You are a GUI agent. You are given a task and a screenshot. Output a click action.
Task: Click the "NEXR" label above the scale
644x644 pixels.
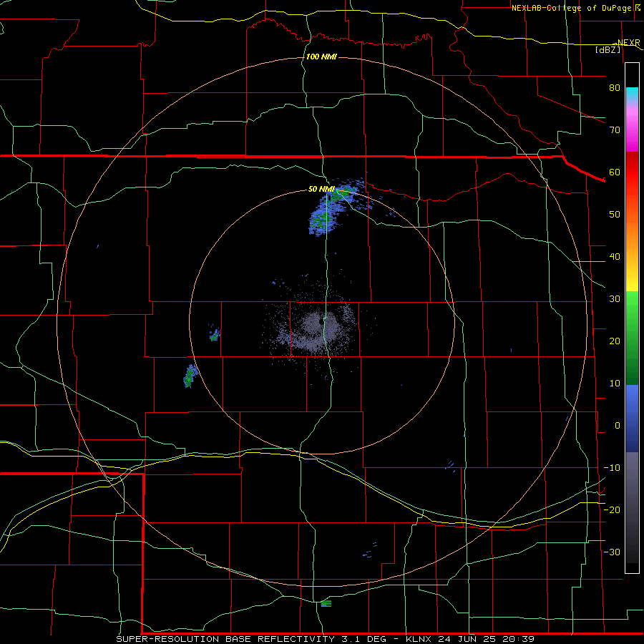pyautogui.click(x=629, y=43)
